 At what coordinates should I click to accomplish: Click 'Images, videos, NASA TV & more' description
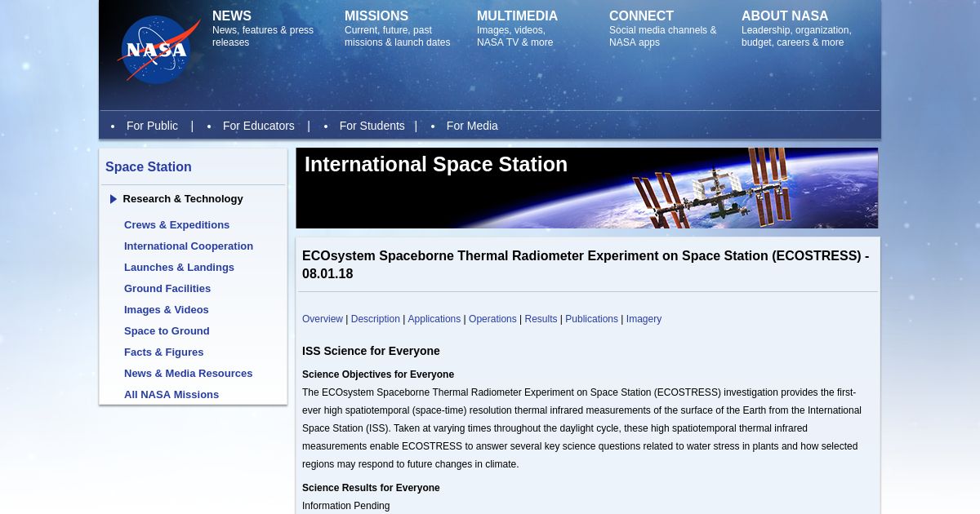point(515,37)
